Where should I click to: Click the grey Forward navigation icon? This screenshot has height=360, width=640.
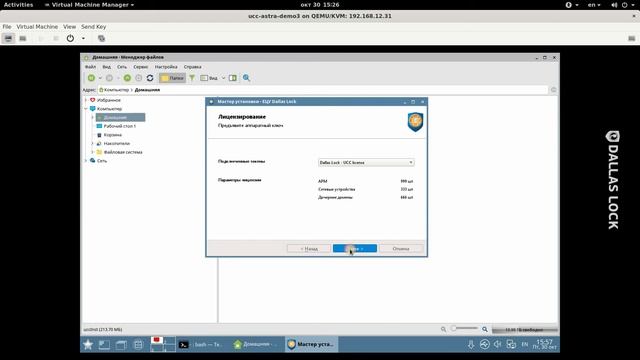click(x=109, y=78)
